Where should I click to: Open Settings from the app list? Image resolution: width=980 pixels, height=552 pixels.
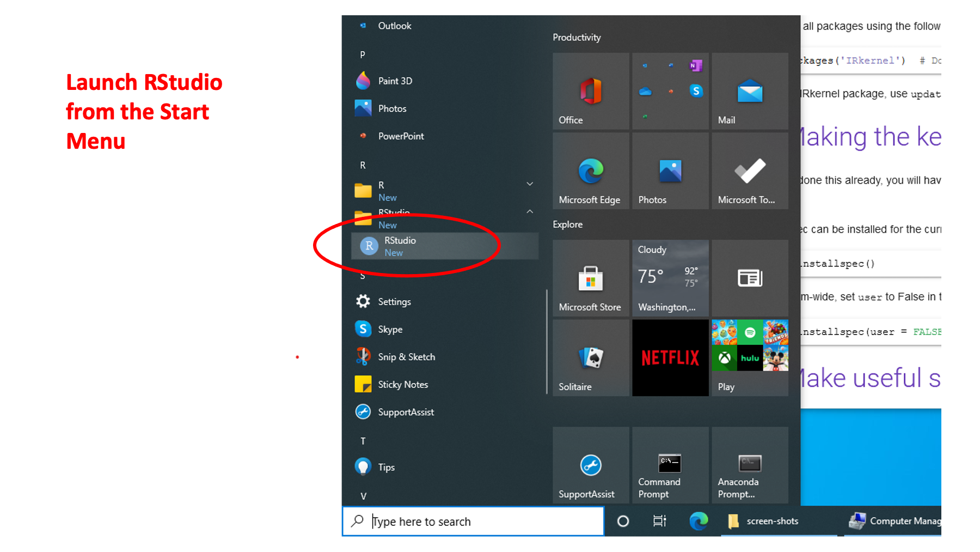point(444,301)
